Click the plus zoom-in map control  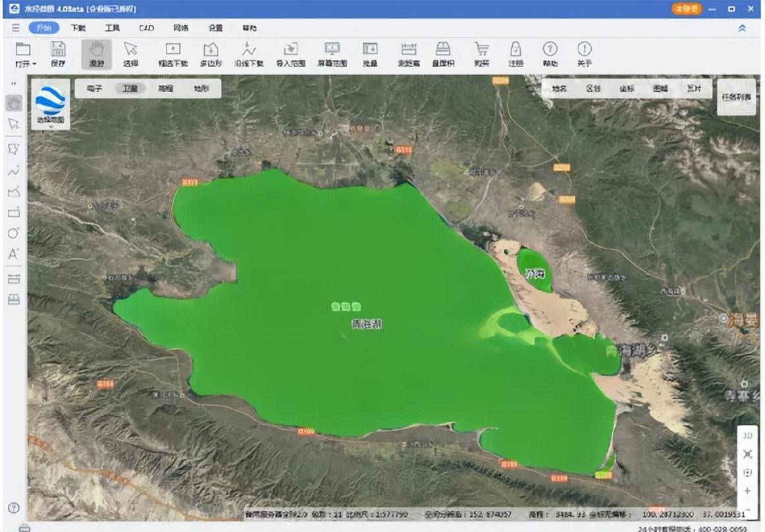click(x=747, y=491)
